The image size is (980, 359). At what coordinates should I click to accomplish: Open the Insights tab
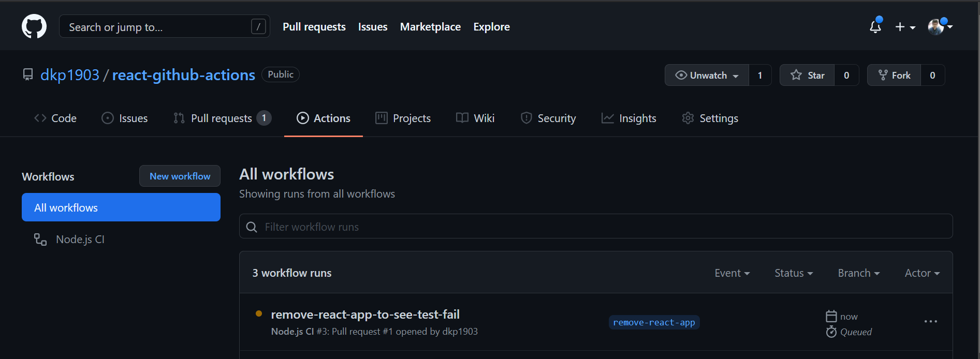629,118
